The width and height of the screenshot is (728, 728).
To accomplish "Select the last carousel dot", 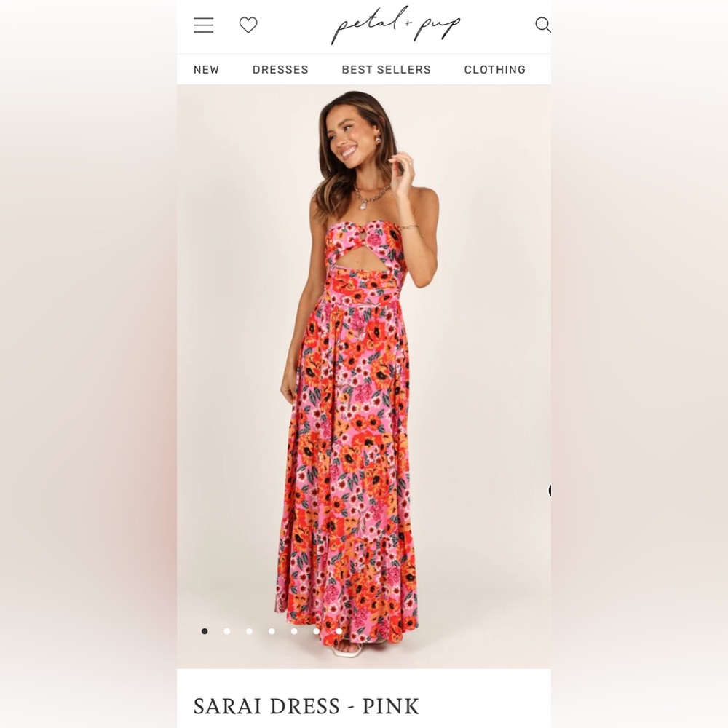I will tap(338, 631).
